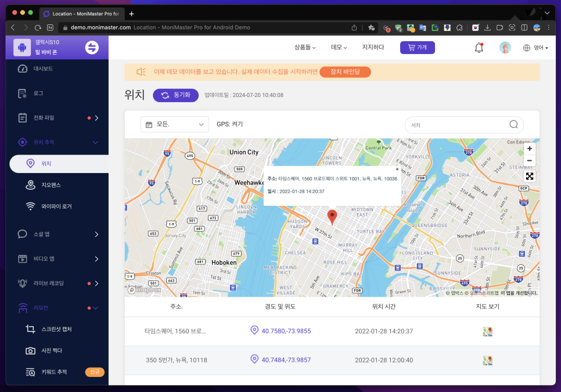Screen dimensions: 561x392
Task: Close the map address popup
Action: tap(397, 170)
